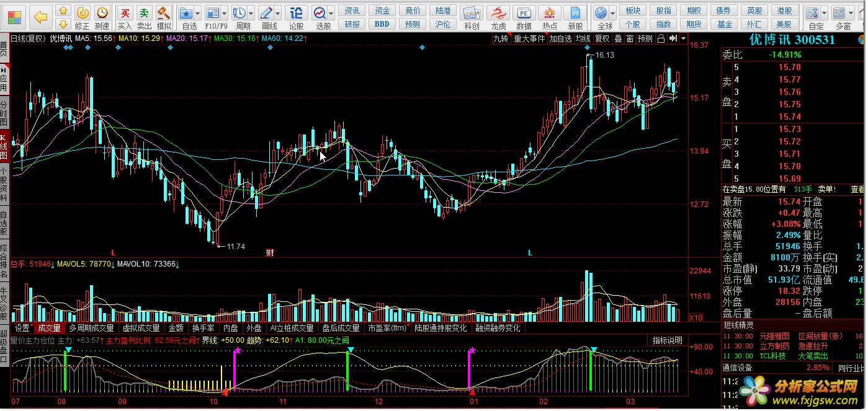
Task: Switch to the 融资融券变化 tab
Action: [x=498, y=328]
